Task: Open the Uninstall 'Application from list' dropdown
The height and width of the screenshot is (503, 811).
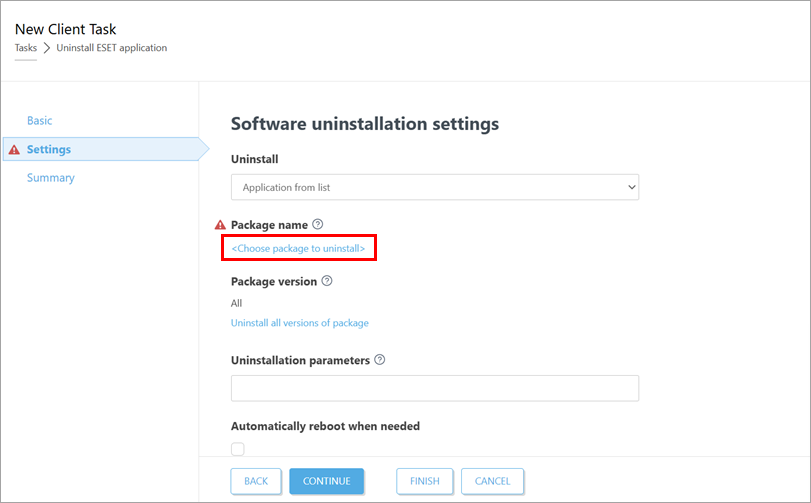Action: click(435, 187)
